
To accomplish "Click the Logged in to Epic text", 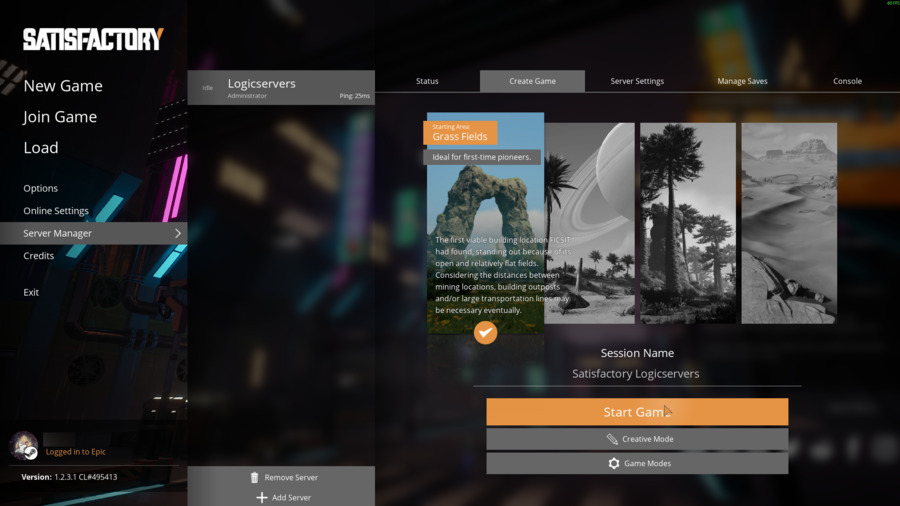I will (x=76, y=452).
